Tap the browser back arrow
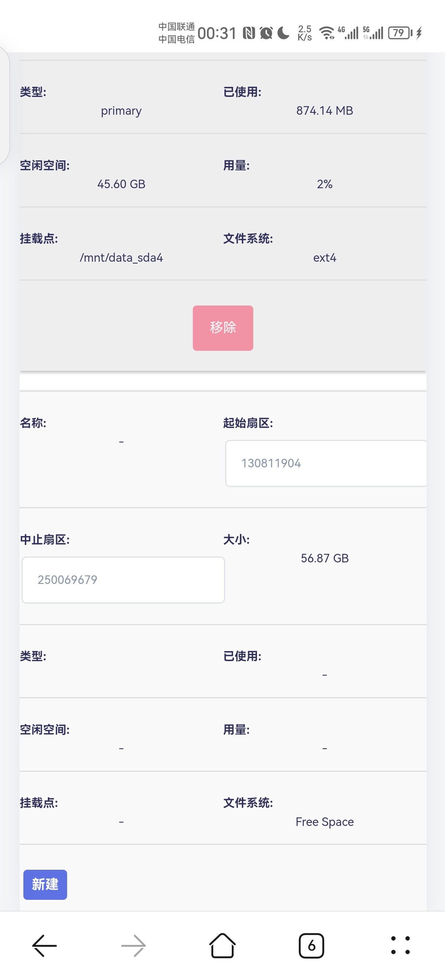 [x=44, y=945]
